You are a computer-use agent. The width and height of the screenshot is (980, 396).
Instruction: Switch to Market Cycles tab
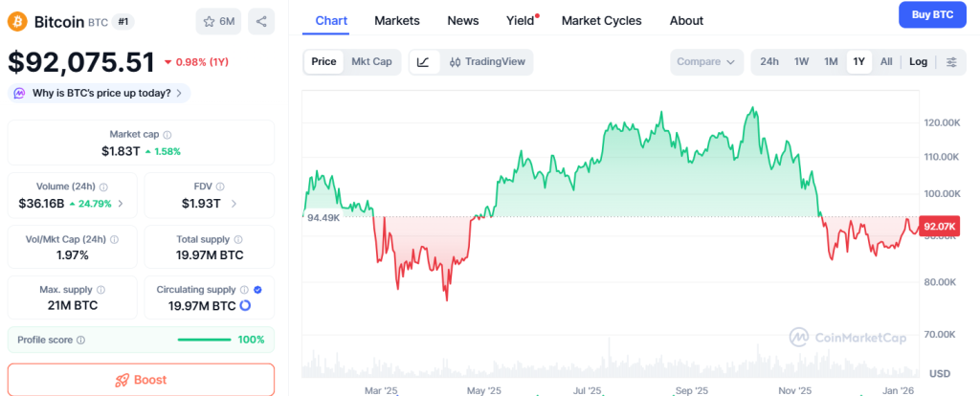click(x=601, y=20)
